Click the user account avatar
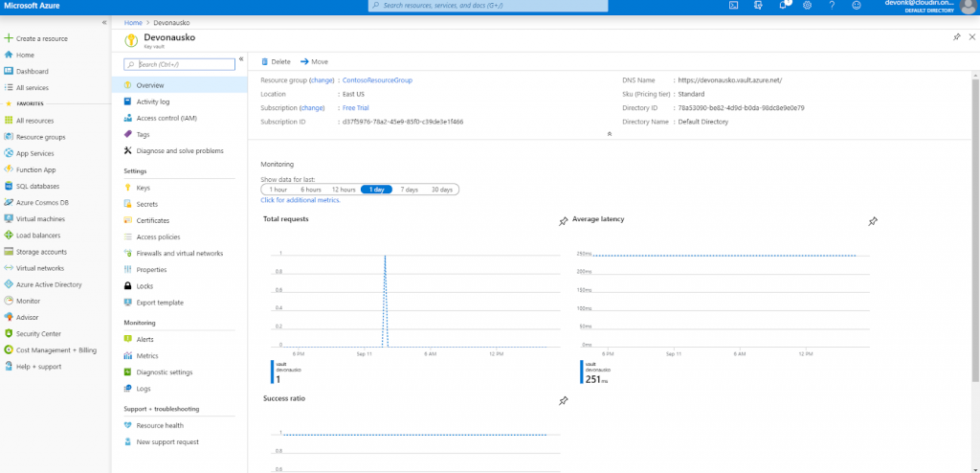Viewport: 980px width, 473px height. pos(969,6)
